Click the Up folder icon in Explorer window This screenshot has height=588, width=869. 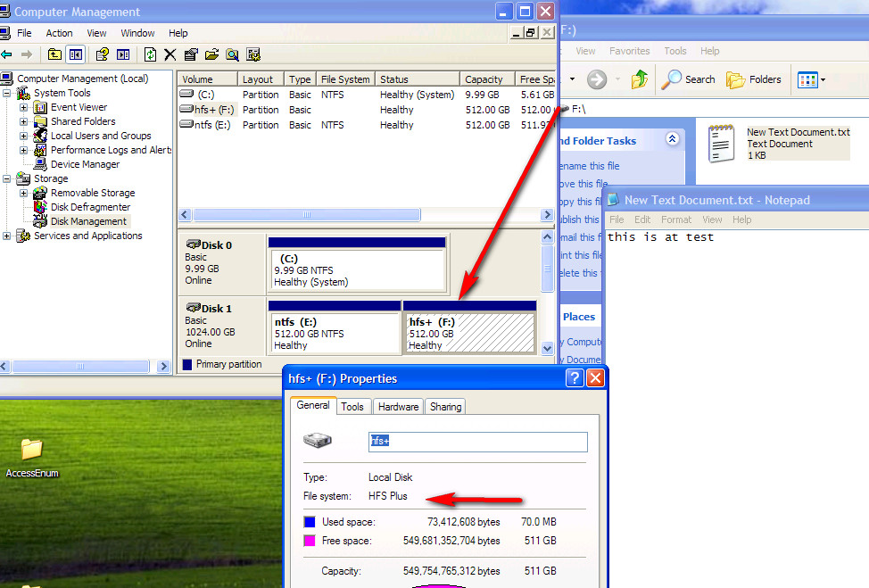click(x=639, y=79)
